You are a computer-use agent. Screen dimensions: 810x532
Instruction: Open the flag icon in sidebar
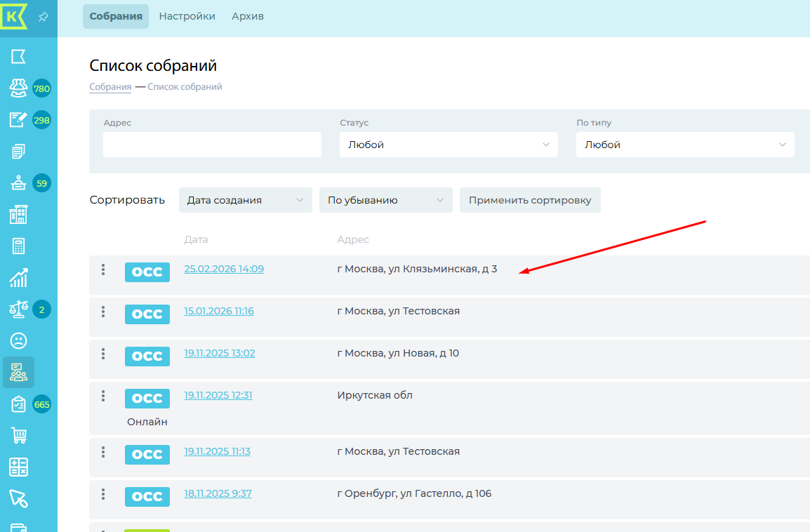point(18,57)
